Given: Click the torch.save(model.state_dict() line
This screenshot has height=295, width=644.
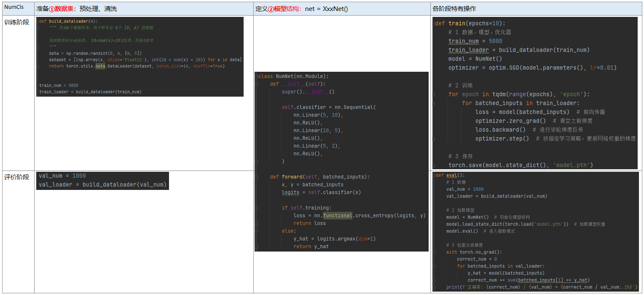Looking at the screenshot, I should tap(521, 165).
